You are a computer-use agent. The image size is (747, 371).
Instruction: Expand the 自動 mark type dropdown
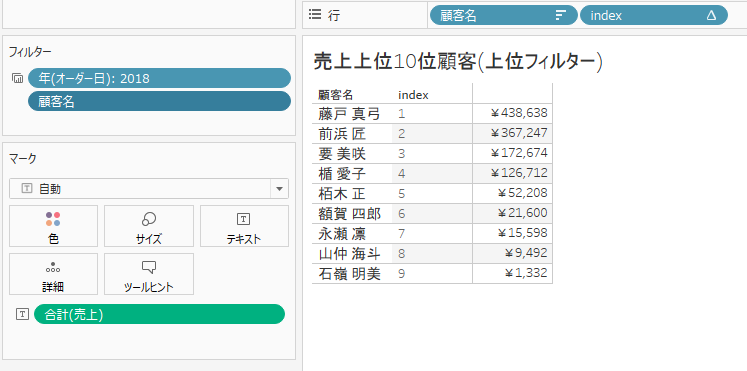coord(279,189)
